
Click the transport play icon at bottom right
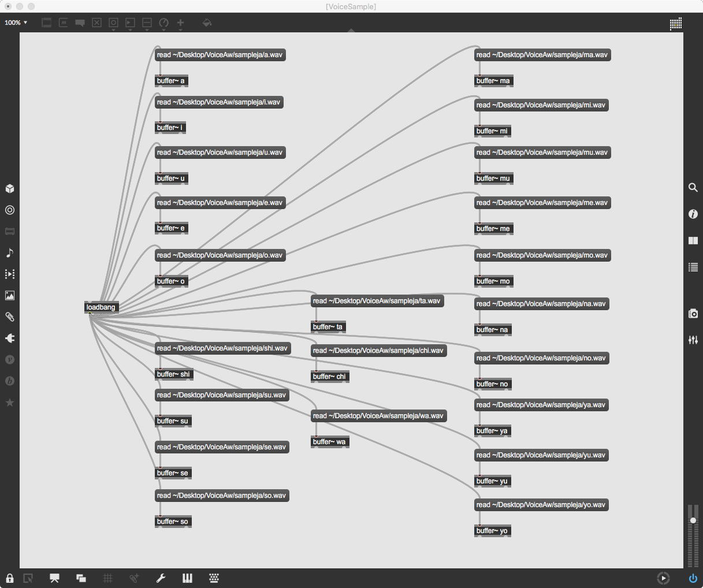point(663,578)
